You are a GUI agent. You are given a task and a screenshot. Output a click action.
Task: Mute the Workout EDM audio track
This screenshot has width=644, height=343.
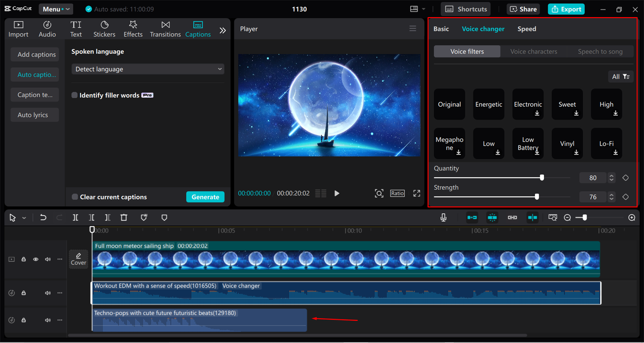(x=48, y=293)
